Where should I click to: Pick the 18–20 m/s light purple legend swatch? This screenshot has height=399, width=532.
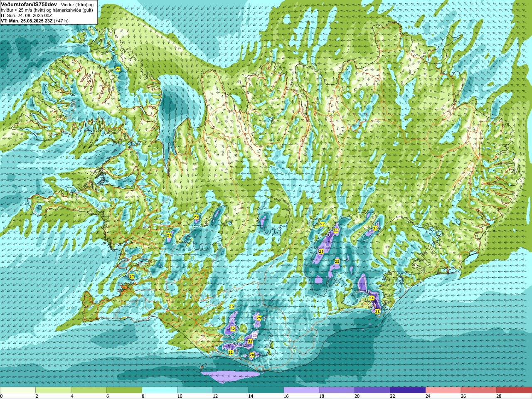coord(337,390)
